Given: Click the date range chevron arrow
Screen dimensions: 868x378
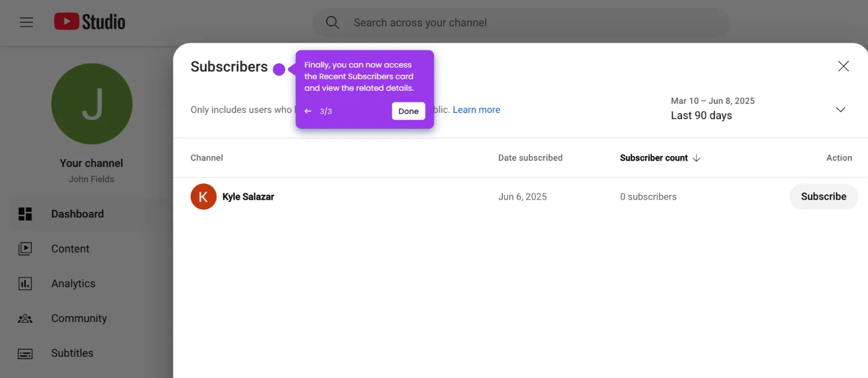Looking at the screenshot, I should [840, 110].
